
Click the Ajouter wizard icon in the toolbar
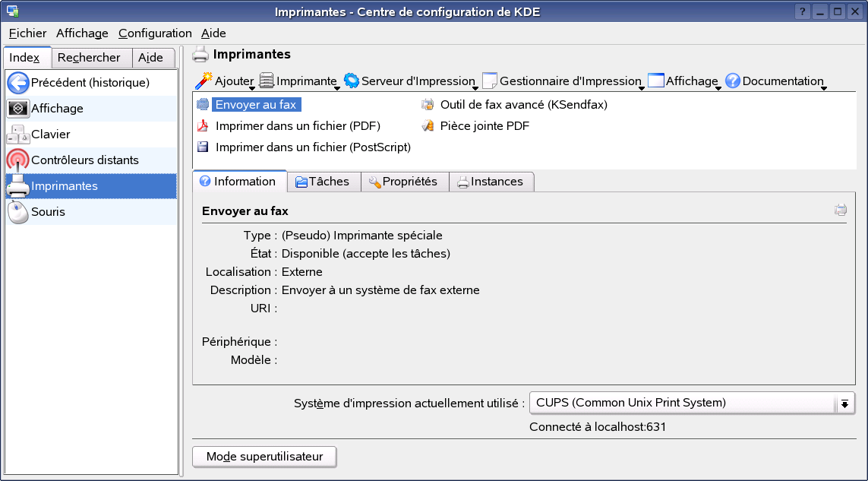tap(205, 81)
